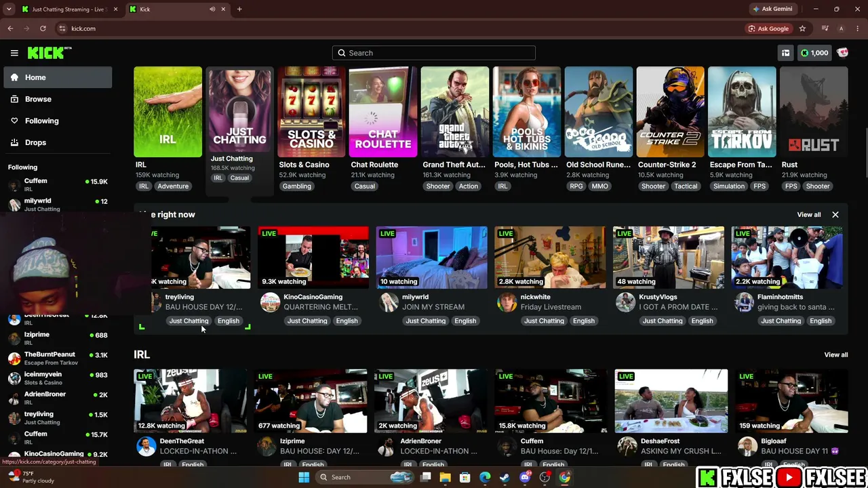Image resolution: width=868 pixels, height=488 pixels.
Task: Open Discord from the taskbar
Action: click(525, 477)
